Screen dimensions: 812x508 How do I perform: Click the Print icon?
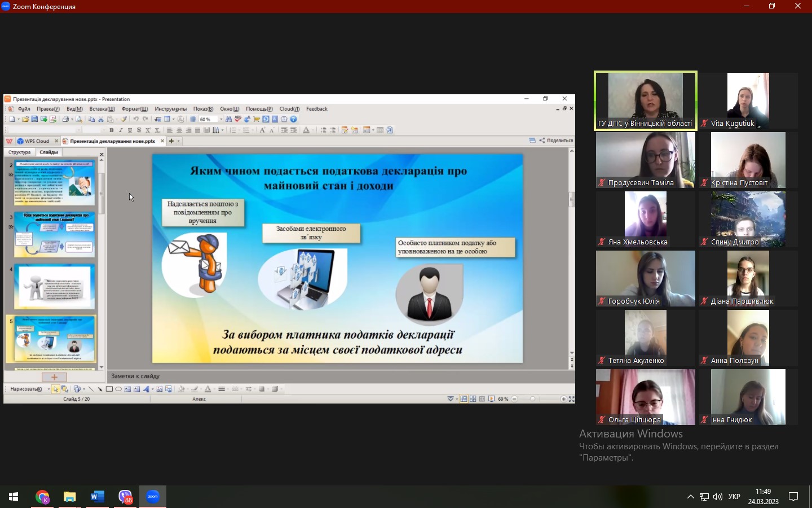click(65, 119)
